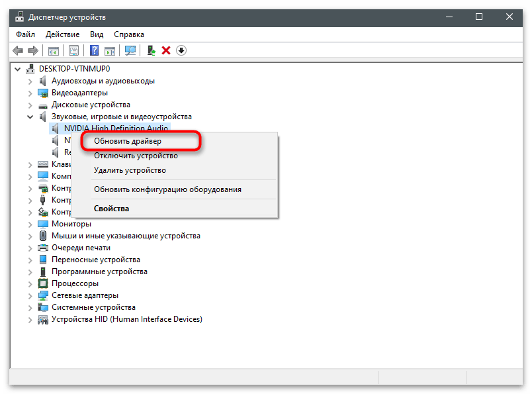The height and width of the screenshot is (394, 532).
Task: Select Аудиовходы и аудиовыходы row text
Action: (x=103, y=81)
